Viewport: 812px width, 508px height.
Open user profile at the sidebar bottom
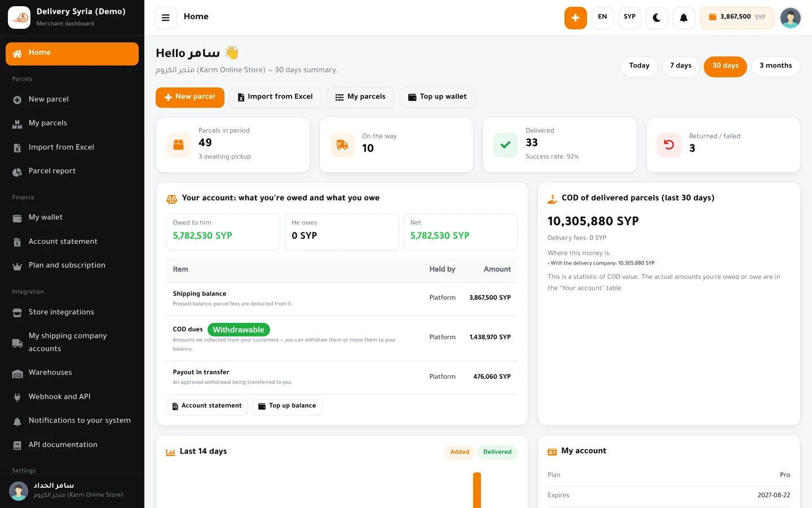(72, 491)
